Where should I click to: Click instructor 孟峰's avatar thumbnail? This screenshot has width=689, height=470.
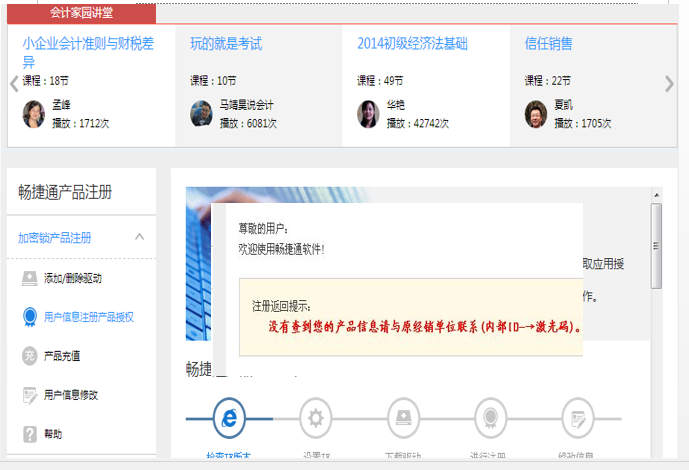[34, 113]
